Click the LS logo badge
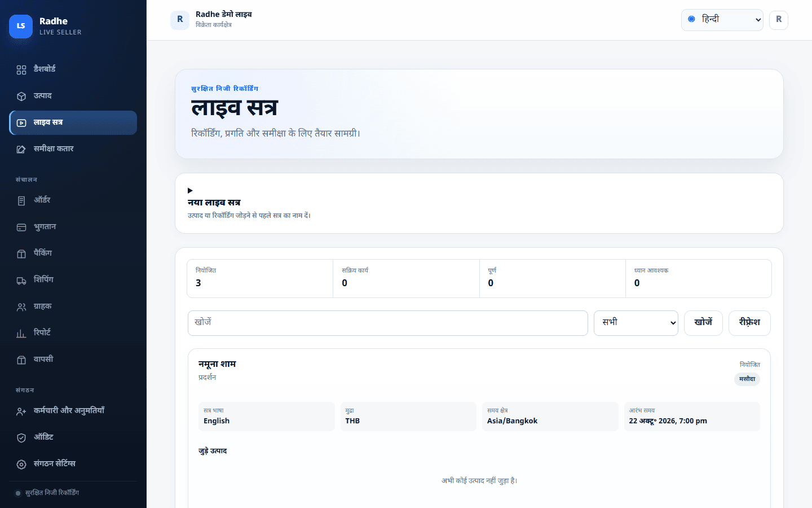The width and height of the screenshot is (812, 508). tap(21, 26)
